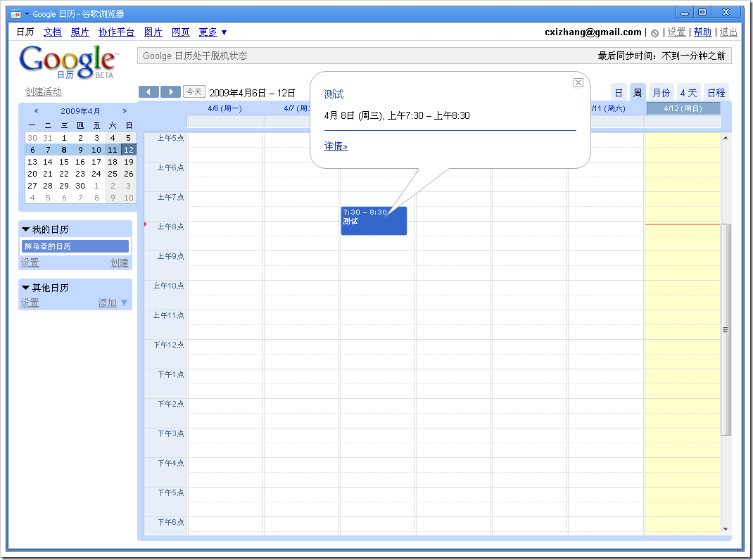
Task: Click 创建活动 create event link
Action: [x=44, y=91]
